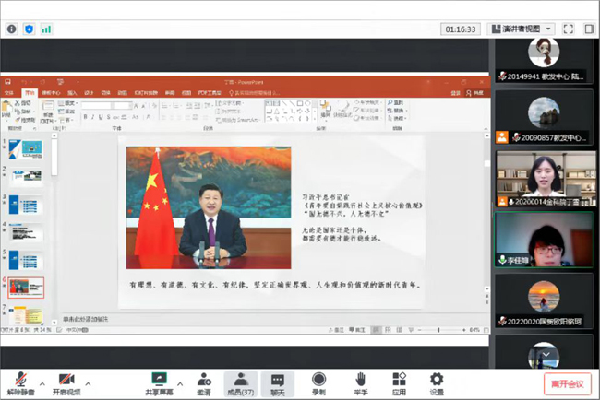
Task: Unmute microphone with 解除静音 button
Action: coord(20,381)
